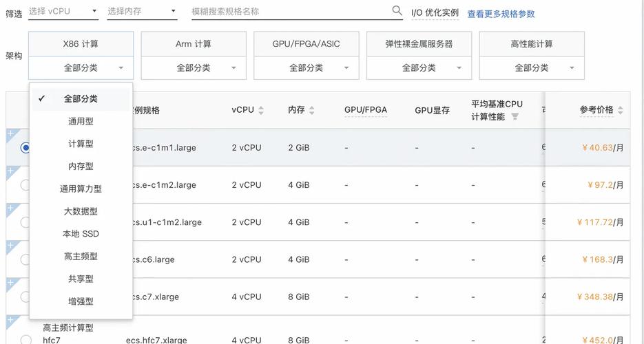Select 本地 SSD in the dropdown list

click(x=81, y=234)
